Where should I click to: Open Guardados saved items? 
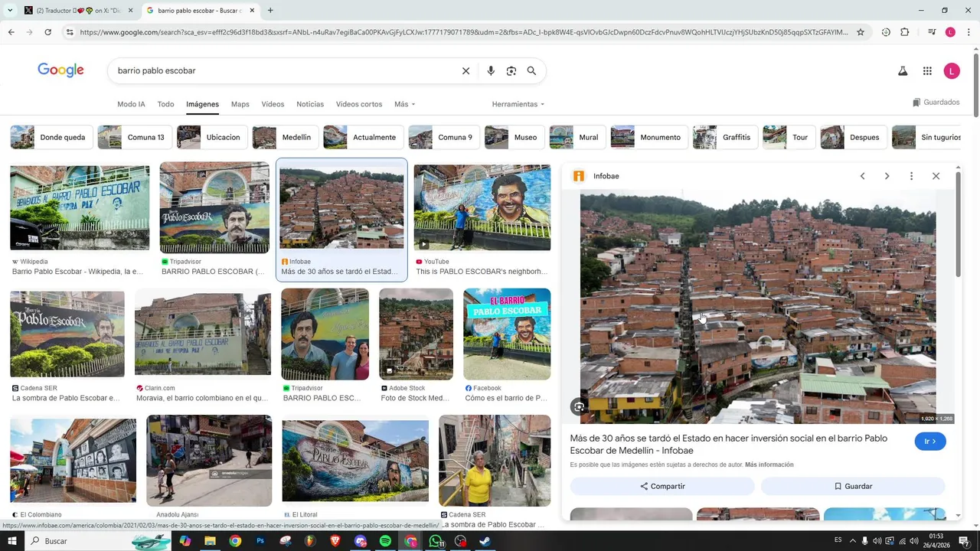coord(936,103)
